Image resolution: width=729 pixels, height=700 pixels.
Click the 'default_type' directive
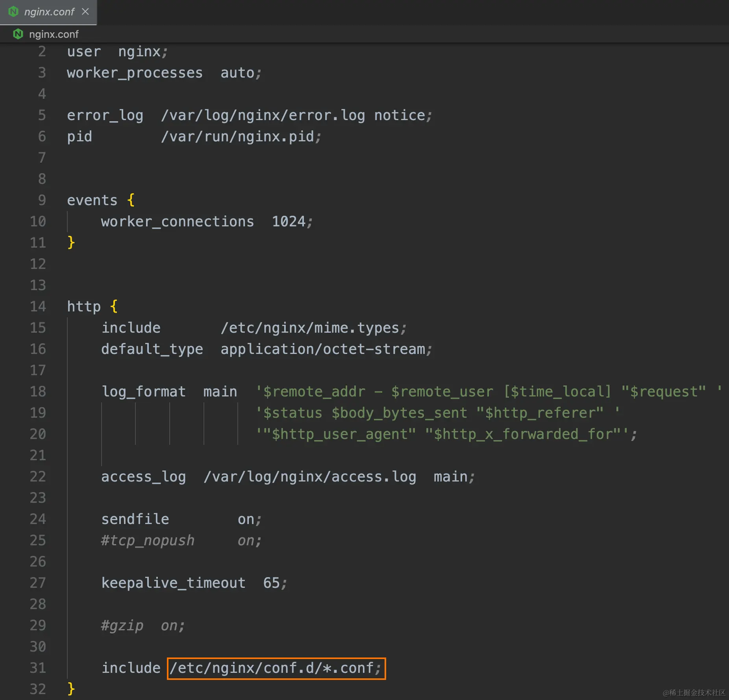152,349
